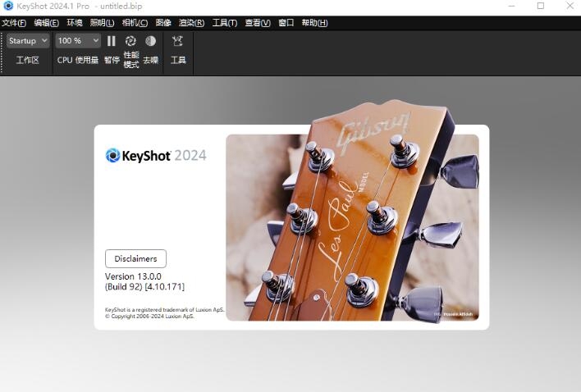Open the 帮助(H) Help menu
The height and width of the screenshot is (392, 581).
tap(314, 23)
